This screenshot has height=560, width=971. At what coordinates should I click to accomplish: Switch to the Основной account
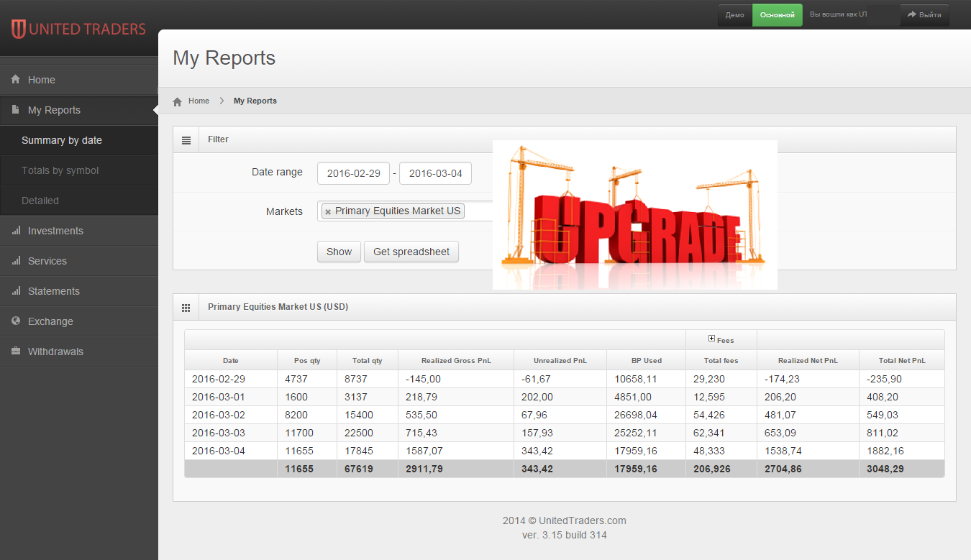coord(778,15)
